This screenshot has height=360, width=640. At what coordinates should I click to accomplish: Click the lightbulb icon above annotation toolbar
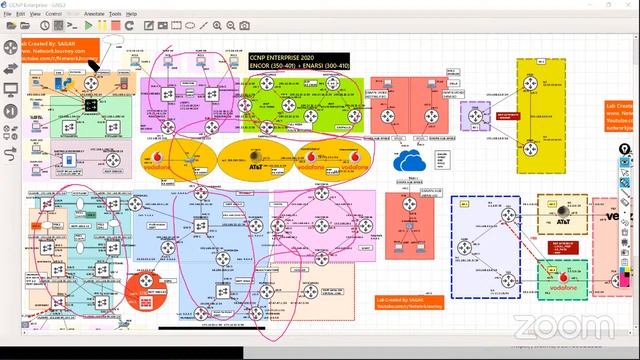[624, 149]
